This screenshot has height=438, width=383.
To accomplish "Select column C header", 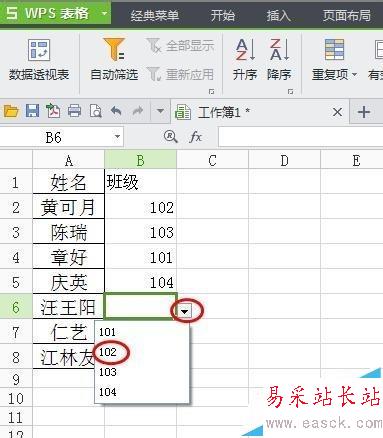I will [x=213, y=160].
